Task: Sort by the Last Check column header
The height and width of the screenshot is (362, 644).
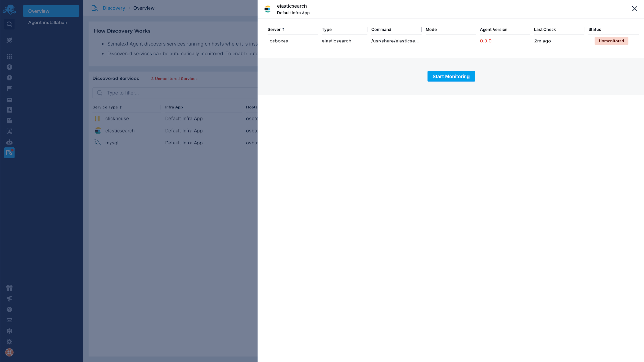Action: click(545, 29)
